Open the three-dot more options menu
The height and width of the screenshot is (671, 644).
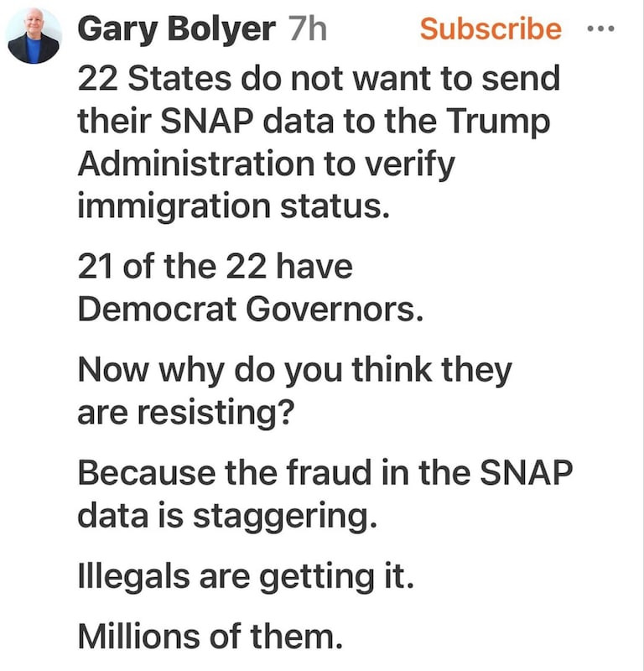click(x=600, y=29)
